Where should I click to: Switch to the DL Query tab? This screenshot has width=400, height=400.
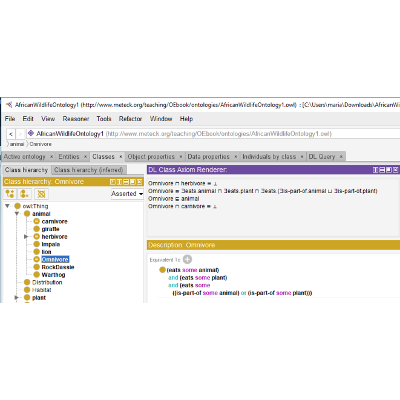pyautogui.click(x=322, y=157)
